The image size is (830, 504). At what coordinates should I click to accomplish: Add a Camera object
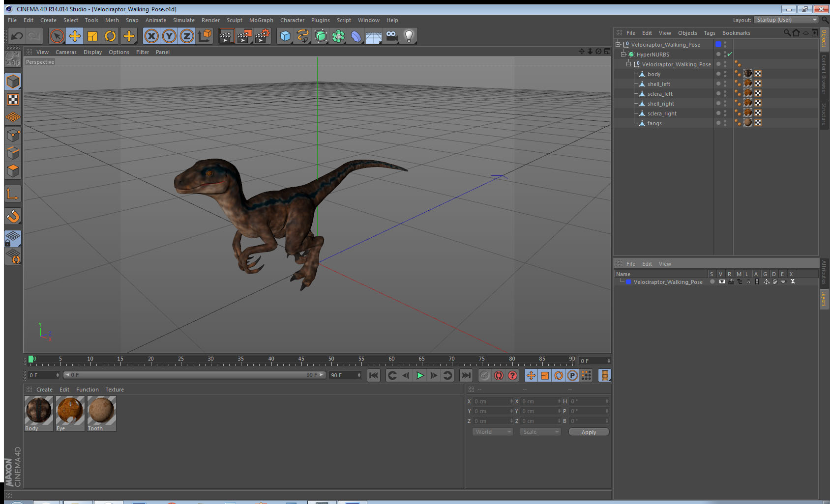click(x=391, y=36)
